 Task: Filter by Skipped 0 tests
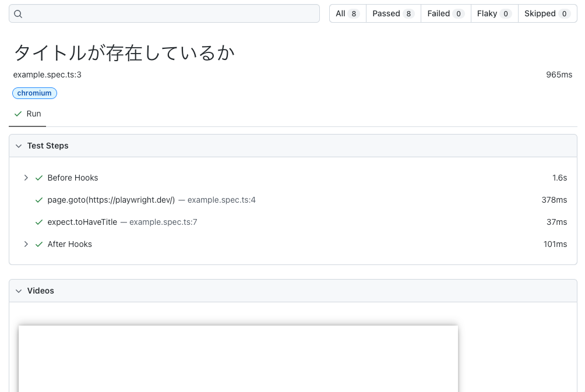tap(547, 14)
